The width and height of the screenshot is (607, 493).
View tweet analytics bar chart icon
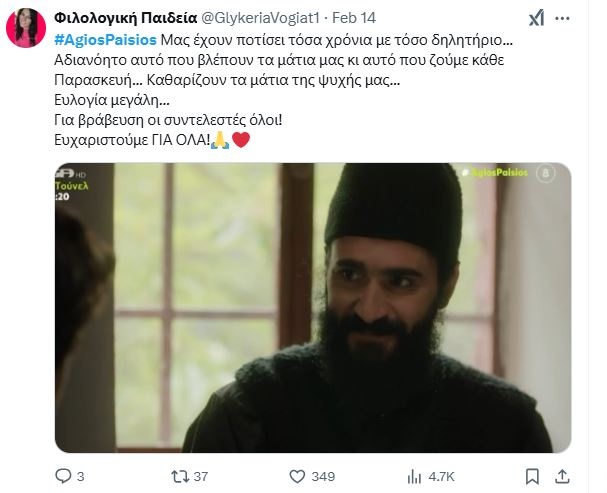coord(414,476)
